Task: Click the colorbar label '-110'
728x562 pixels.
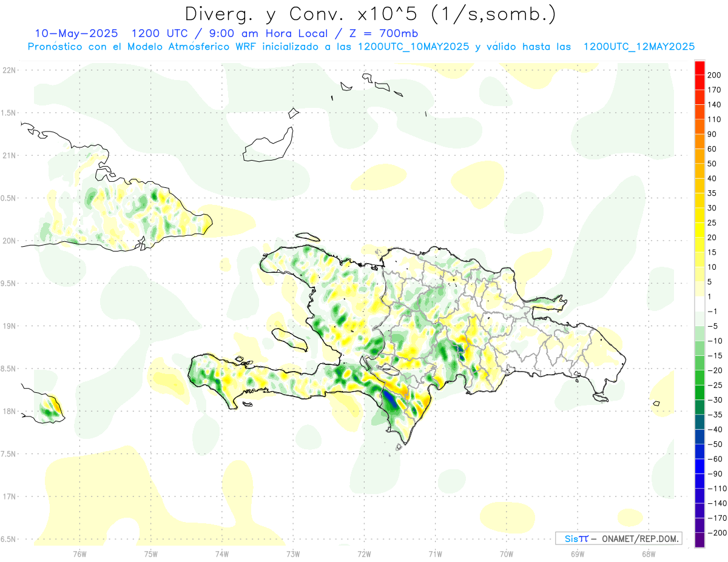Action: click(718, 488)
